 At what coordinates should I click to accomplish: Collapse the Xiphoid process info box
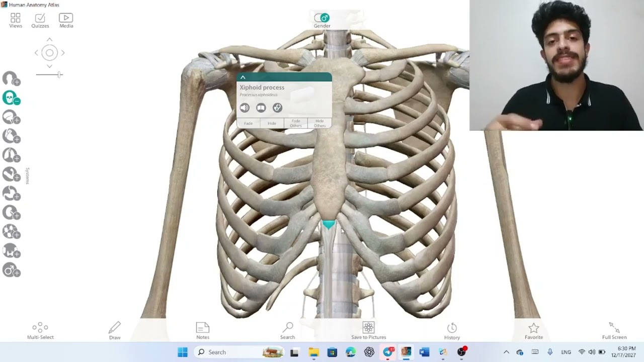point(243,77)
